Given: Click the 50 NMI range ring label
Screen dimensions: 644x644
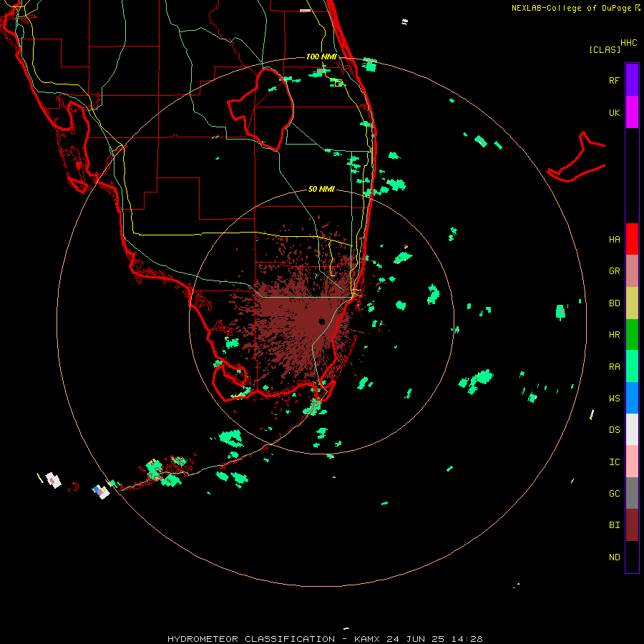Looking at the screenshot, I should pyautogui.click(x=321, y=189).
